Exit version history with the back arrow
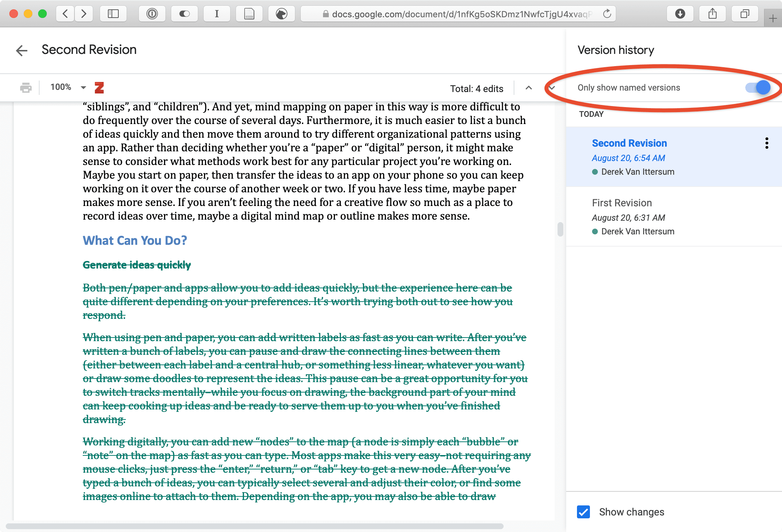 (22, 50)
